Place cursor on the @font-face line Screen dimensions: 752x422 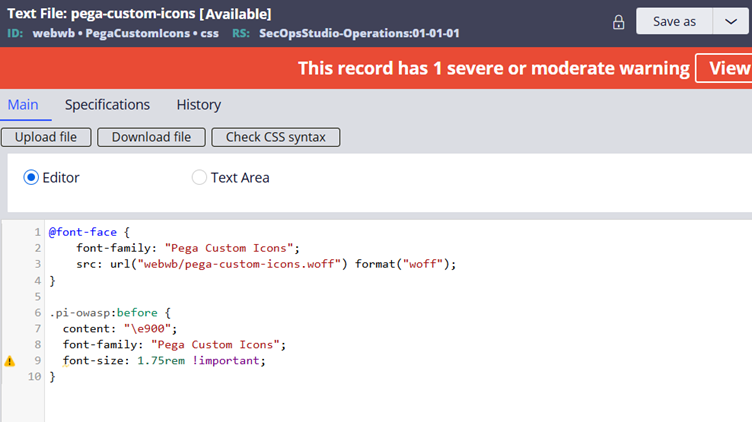tap(83, 232)
